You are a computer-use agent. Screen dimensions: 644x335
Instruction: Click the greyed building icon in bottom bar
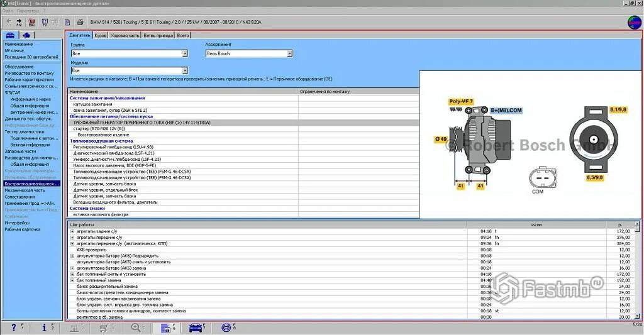click(74, 327)
